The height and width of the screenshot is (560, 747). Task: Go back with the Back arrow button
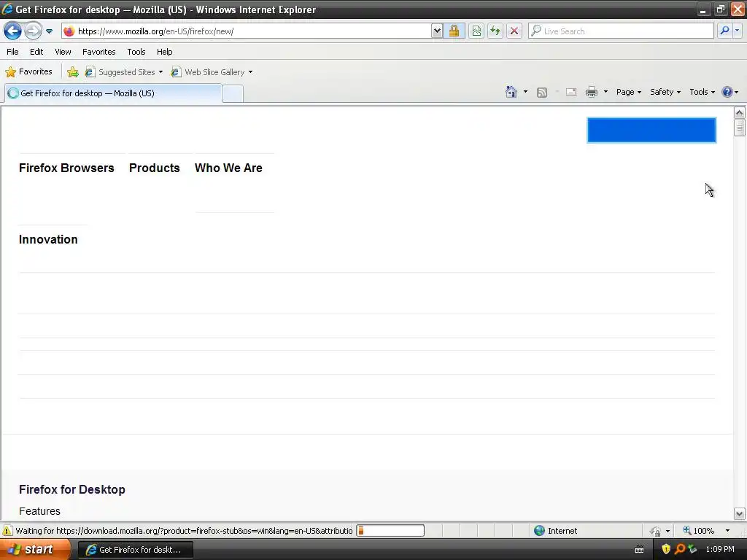click(x=13, y=31)
